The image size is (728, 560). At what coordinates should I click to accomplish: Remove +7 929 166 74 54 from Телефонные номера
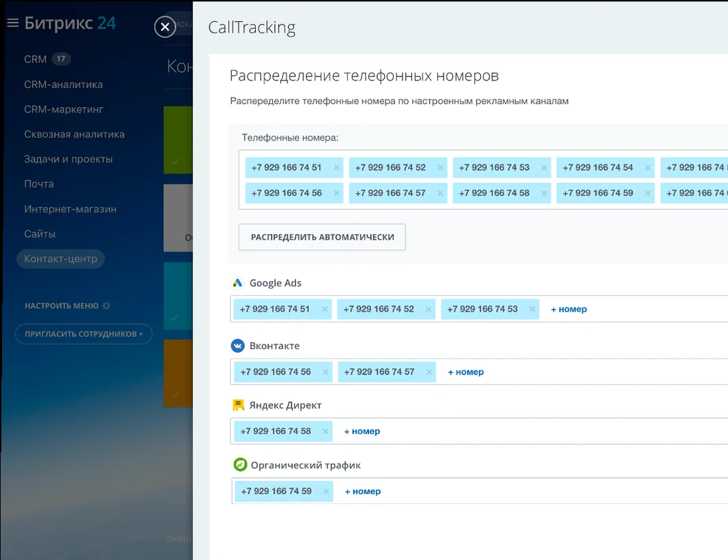(x=647, y=168)
